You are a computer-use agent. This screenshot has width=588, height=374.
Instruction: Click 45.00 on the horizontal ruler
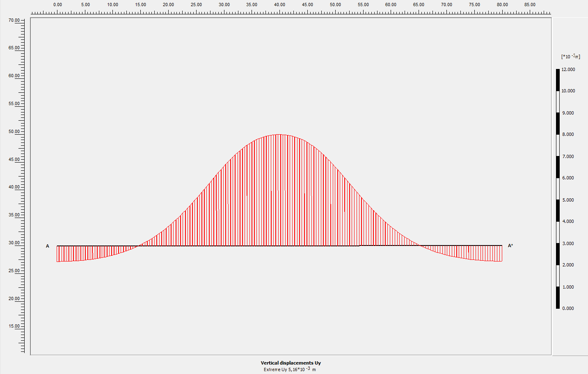[x=307, y=5]
